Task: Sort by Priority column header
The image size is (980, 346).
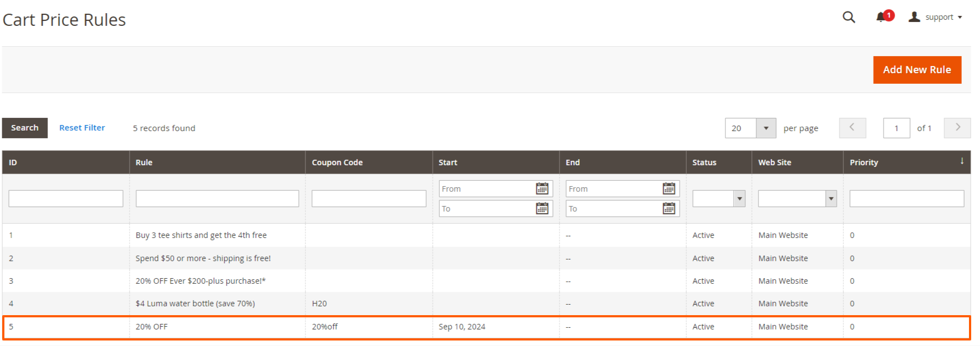Action: click(x=907, y=163)
